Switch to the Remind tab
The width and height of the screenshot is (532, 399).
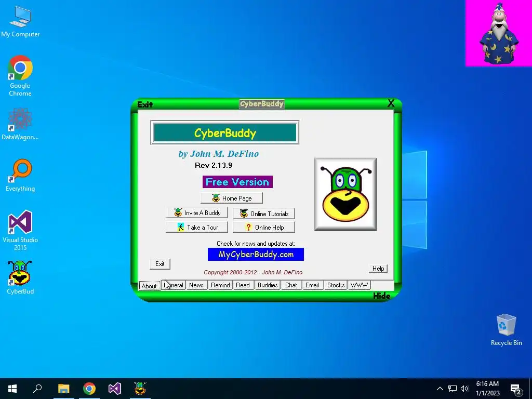[x=220, y=285]
